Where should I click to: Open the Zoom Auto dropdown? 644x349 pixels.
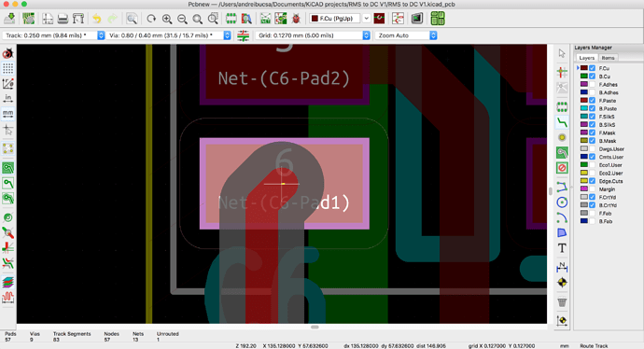click(406, 35)
